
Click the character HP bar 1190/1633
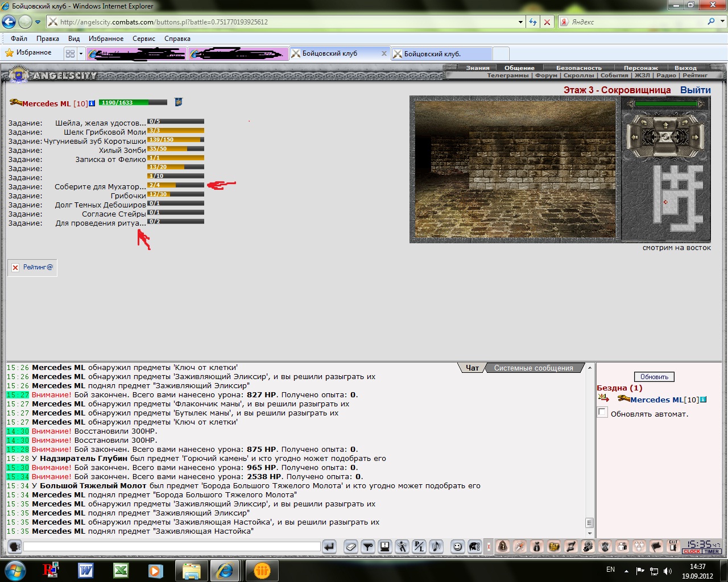(133, 102)
